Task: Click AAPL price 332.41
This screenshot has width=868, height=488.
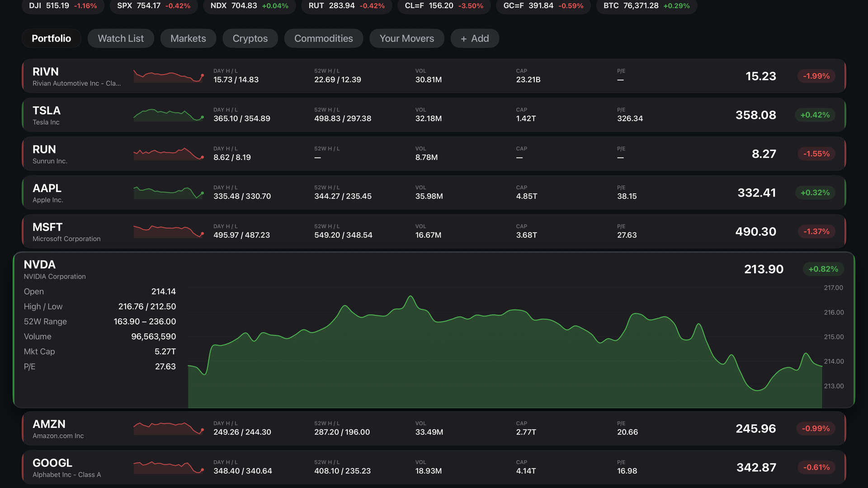Action: pyautogui.click(x=757, y=192)
